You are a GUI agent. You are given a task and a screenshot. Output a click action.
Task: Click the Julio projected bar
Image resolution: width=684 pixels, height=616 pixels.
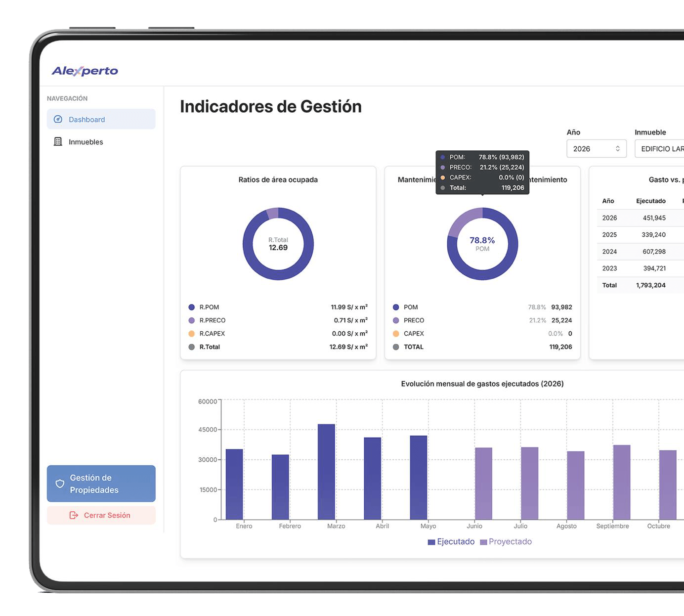tap(529, 483)
